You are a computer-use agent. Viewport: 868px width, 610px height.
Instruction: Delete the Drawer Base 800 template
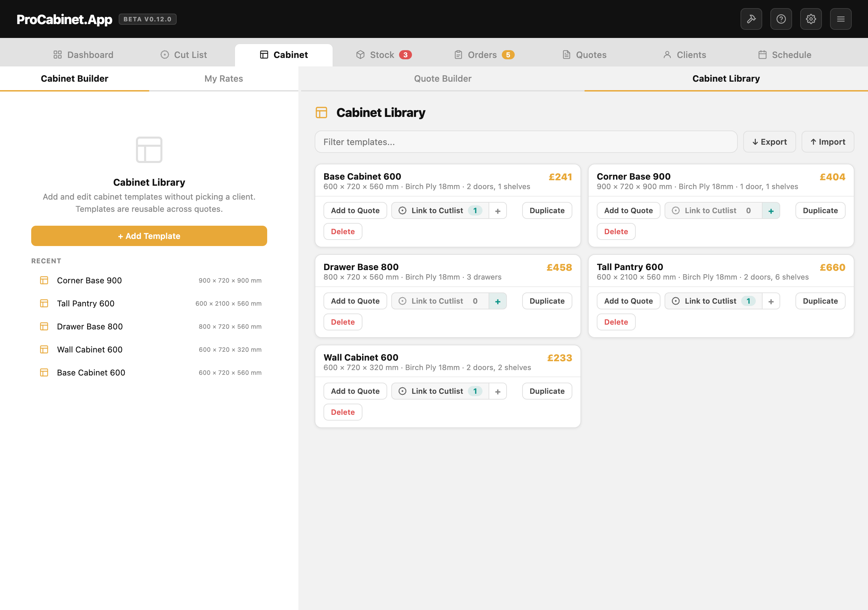343,322
